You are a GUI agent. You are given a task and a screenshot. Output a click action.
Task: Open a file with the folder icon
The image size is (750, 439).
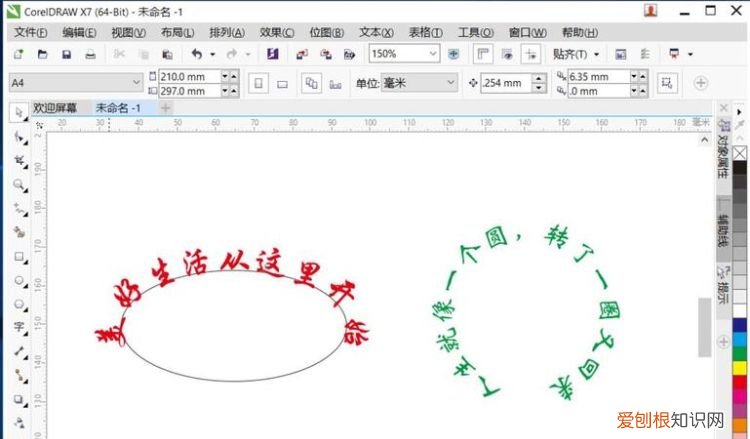pos(43,54)
